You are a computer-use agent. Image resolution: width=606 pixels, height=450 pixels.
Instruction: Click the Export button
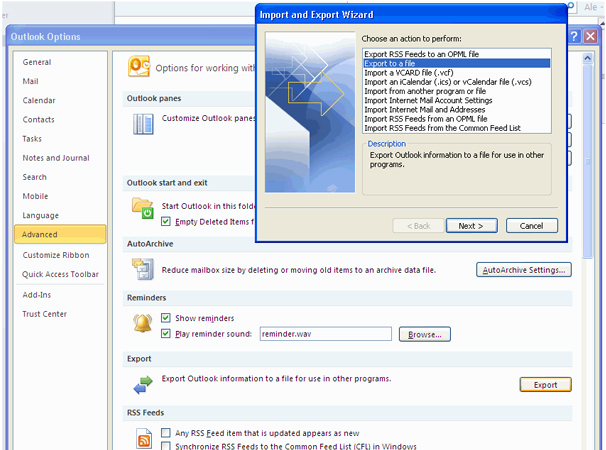tap(545, 385)
